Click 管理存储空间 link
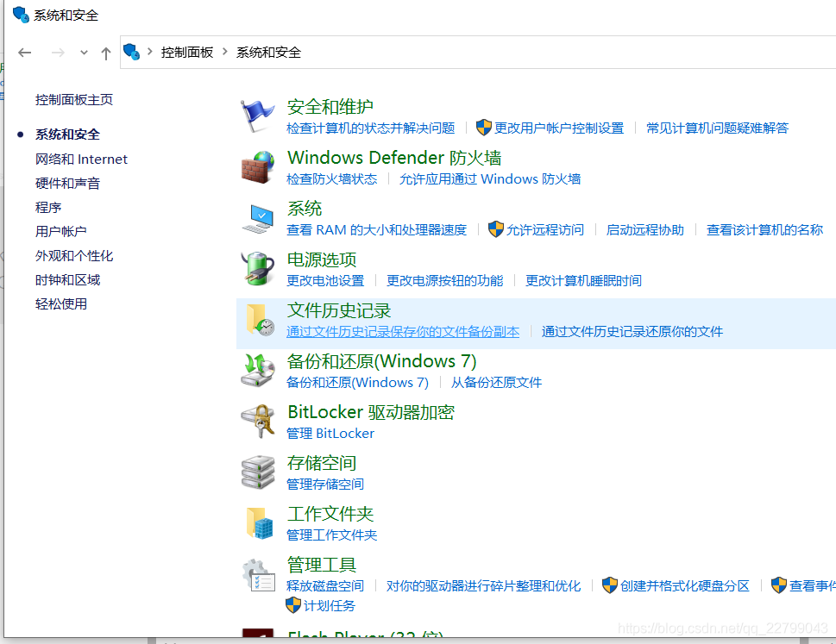Screen dimensions: 836x644 click(325, 485)
